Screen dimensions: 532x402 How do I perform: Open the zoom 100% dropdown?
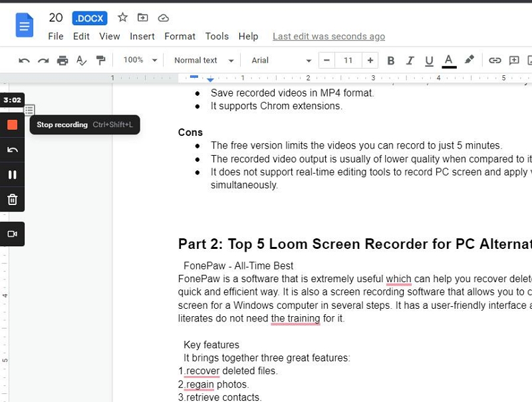click(x=140, y=60)
